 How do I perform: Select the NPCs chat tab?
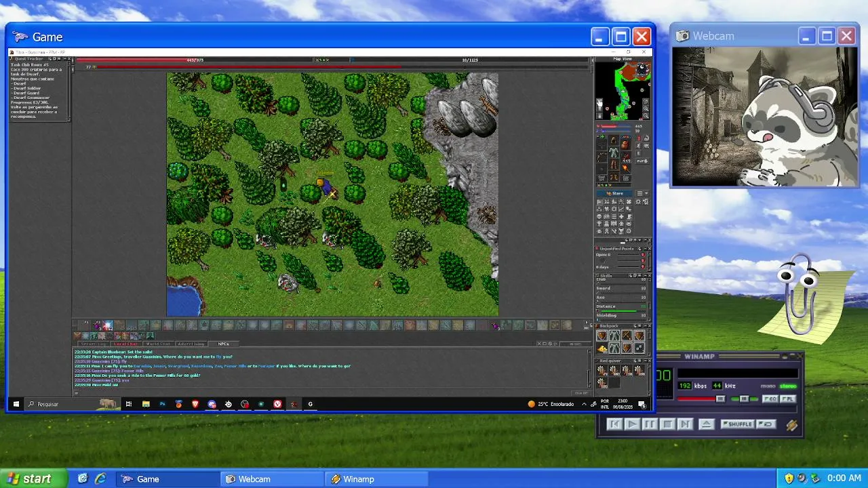(223, 344)
